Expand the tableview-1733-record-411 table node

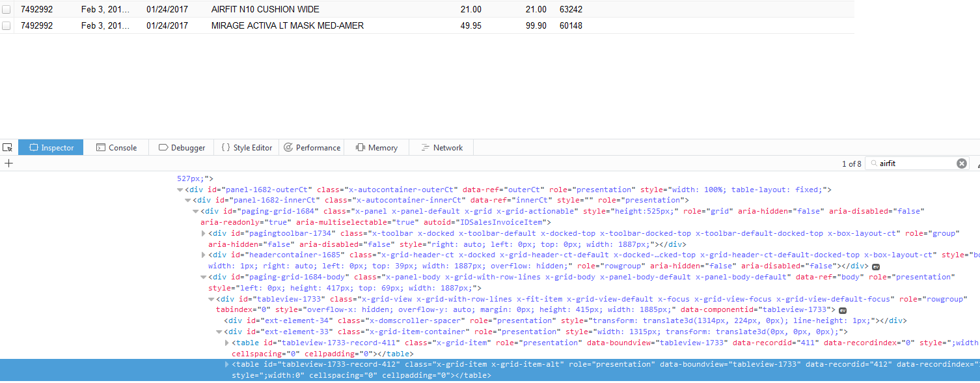coord(227,343)
